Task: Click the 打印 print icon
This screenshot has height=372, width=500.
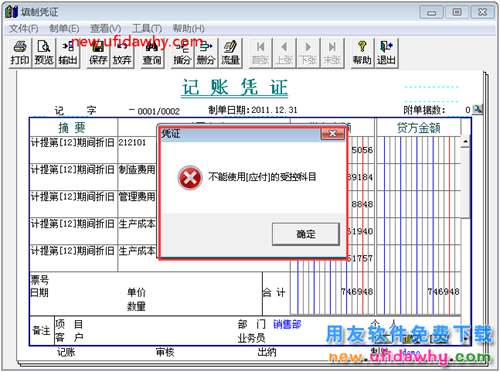Action: 20,53
